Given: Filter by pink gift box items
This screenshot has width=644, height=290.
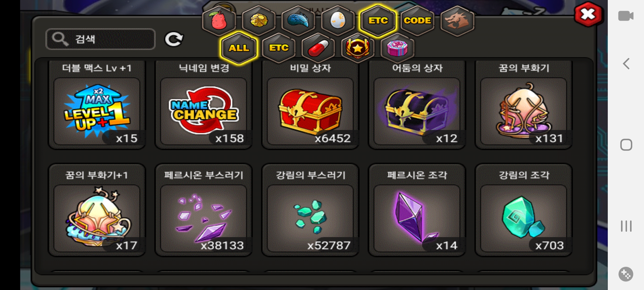Looking at the screenshot, I should coord(397,48).
